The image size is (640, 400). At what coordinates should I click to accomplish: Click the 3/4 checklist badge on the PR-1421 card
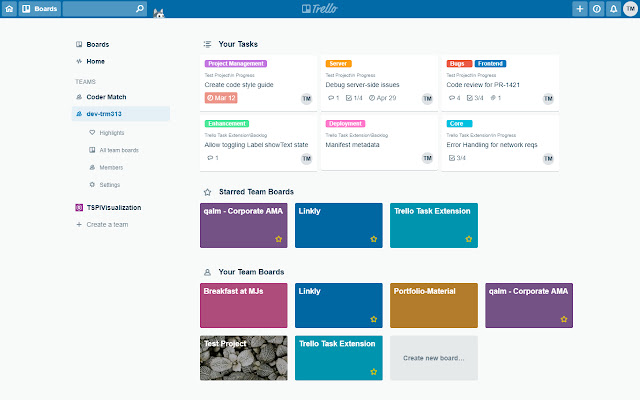[x=475, y=98]
